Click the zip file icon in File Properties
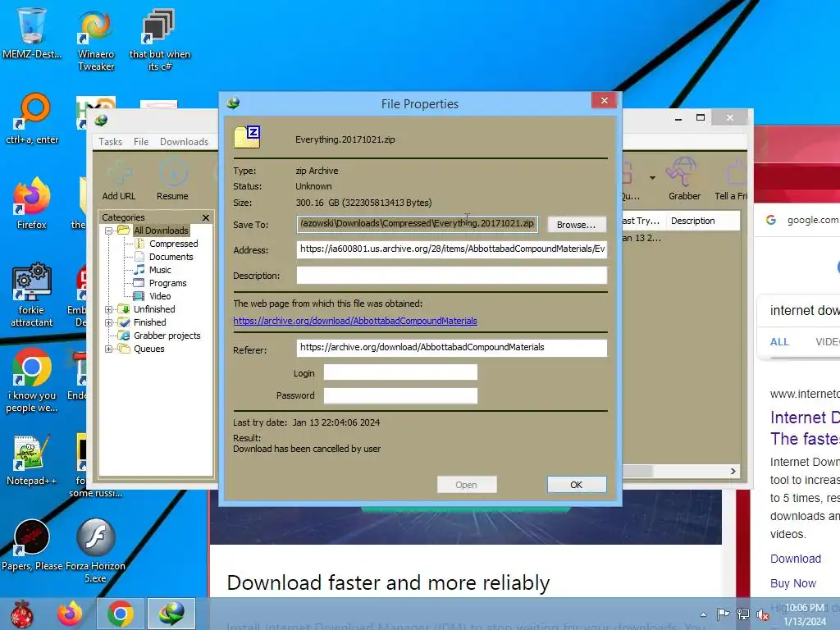 tap(247, 138)
